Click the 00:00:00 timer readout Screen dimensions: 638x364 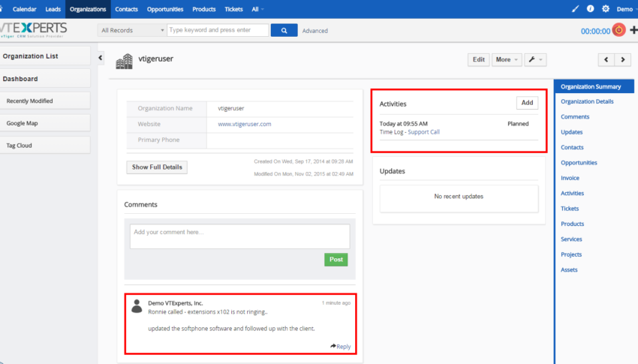[595, 32]
